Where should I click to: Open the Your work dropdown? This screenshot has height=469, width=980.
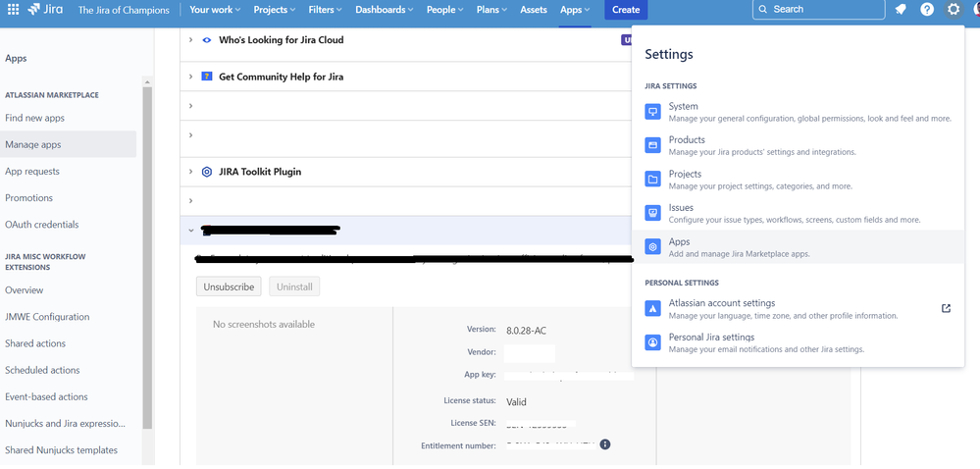pyautogui.click(x=215, y=10)
